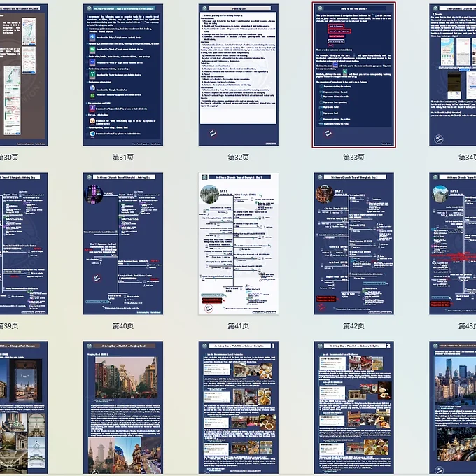The height and width of the screenshot is (476, 476).
Task: Click the '第42页' page label
Action: tap(353, 326)
